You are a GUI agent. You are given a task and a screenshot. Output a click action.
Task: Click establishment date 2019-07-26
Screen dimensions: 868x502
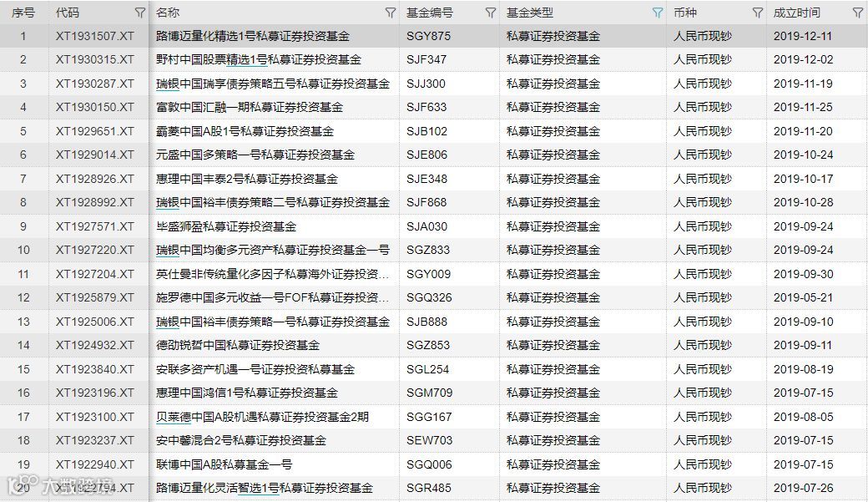point(803,488)
